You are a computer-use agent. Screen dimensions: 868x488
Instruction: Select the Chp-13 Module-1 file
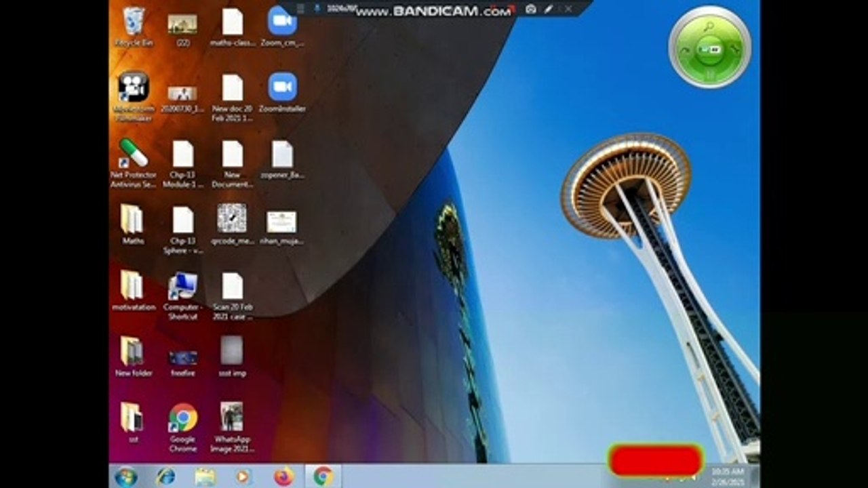click(183, 163)
